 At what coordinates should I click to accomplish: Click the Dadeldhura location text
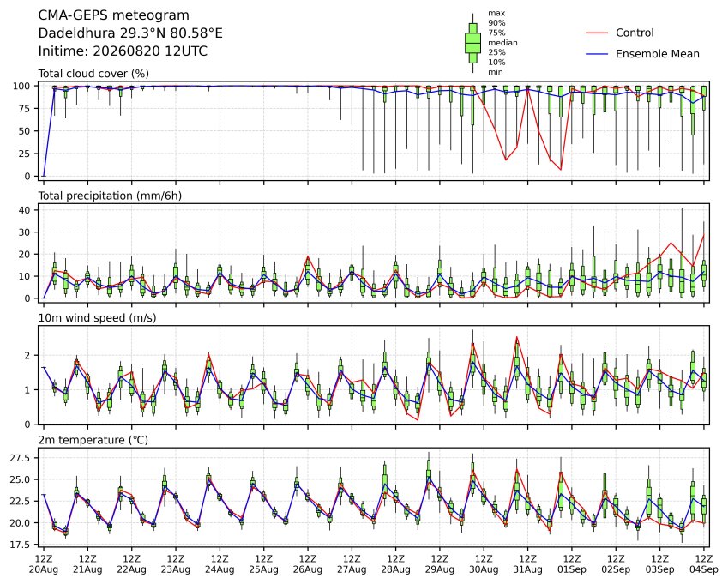click(x=130, y=33)
